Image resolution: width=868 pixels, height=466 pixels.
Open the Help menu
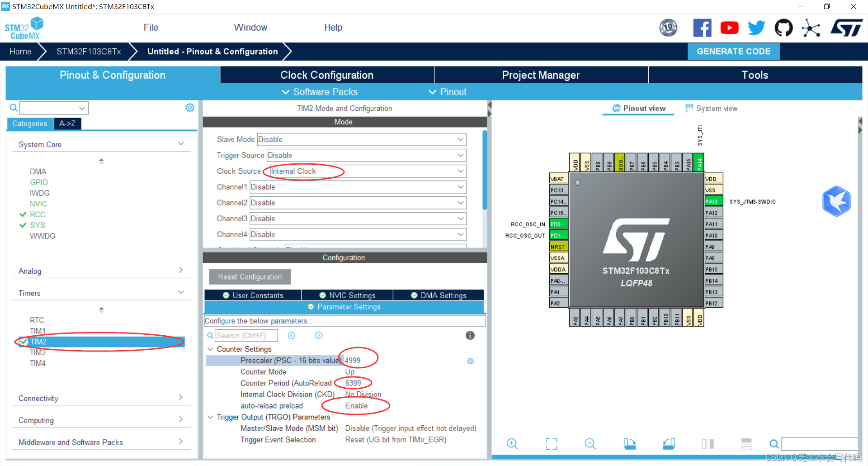point(333,28)
